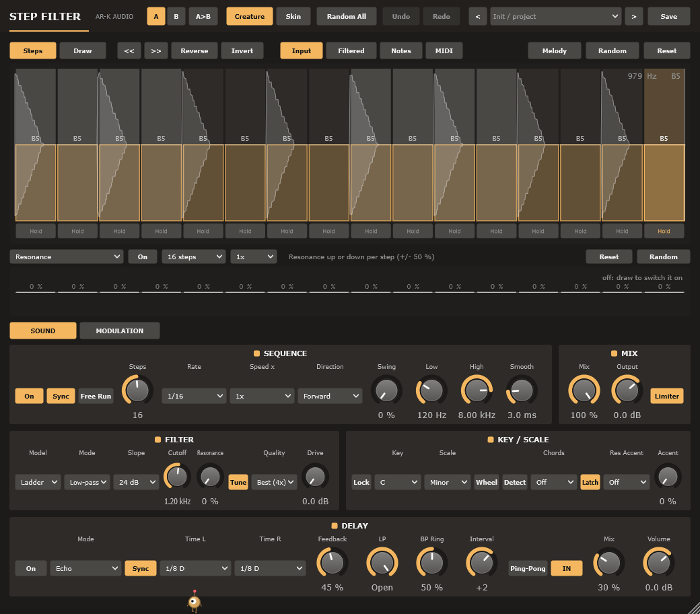
Task: Click the Cutoff knob showing 1.20 kHz
Action: [x=177, y=477]
